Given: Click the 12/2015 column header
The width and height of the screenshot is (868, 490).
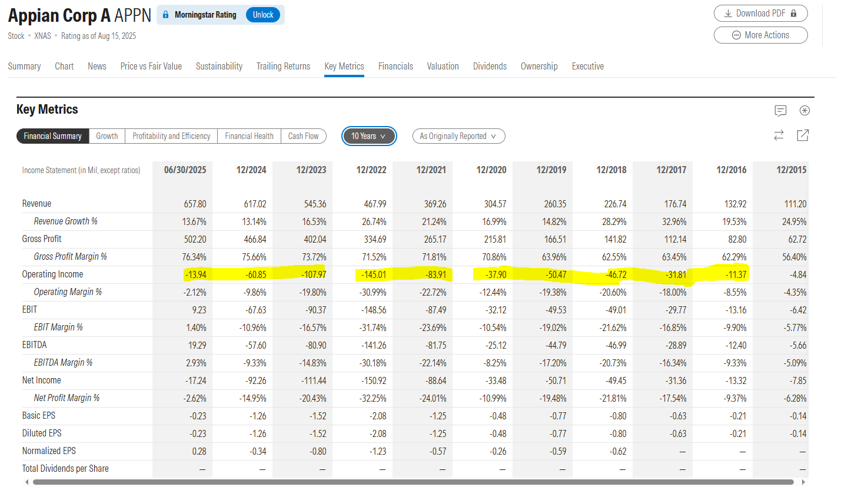Looking at the screenshot, I should click(x=791, y=170).
